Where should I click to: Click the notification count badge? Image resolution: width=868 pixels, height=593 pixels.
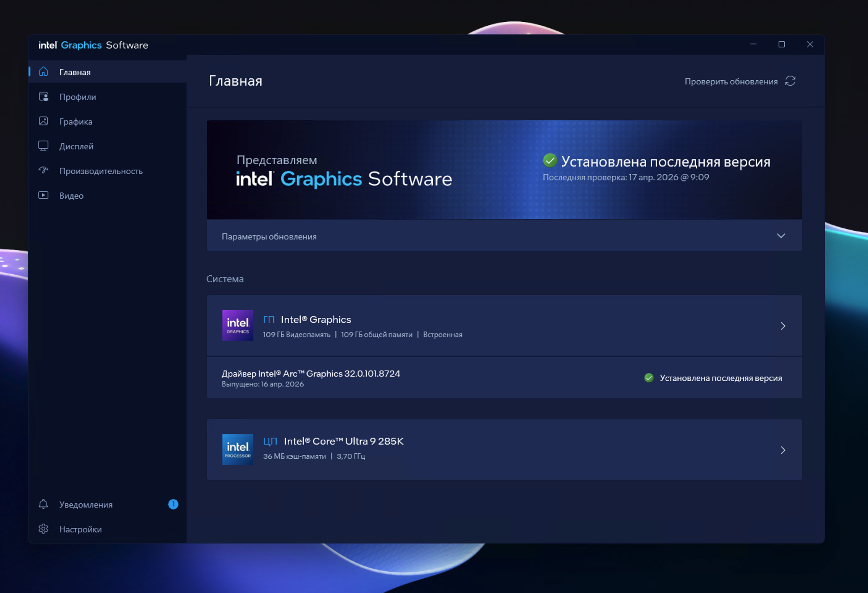pyautogui.click(x=173, y=504)
